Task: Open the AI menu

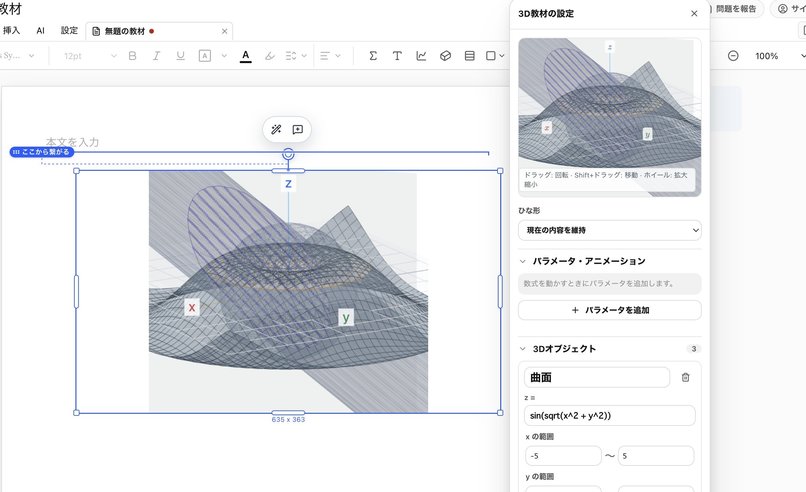Action: pos(41,30)
